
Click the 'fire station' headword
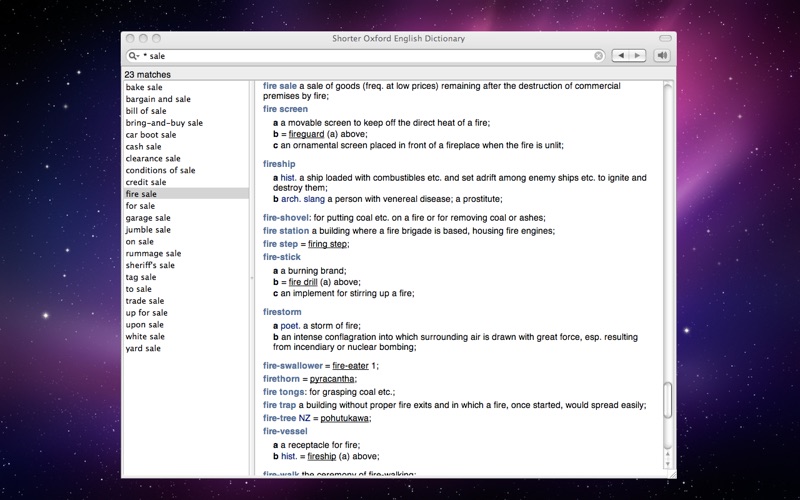point(286,231)
